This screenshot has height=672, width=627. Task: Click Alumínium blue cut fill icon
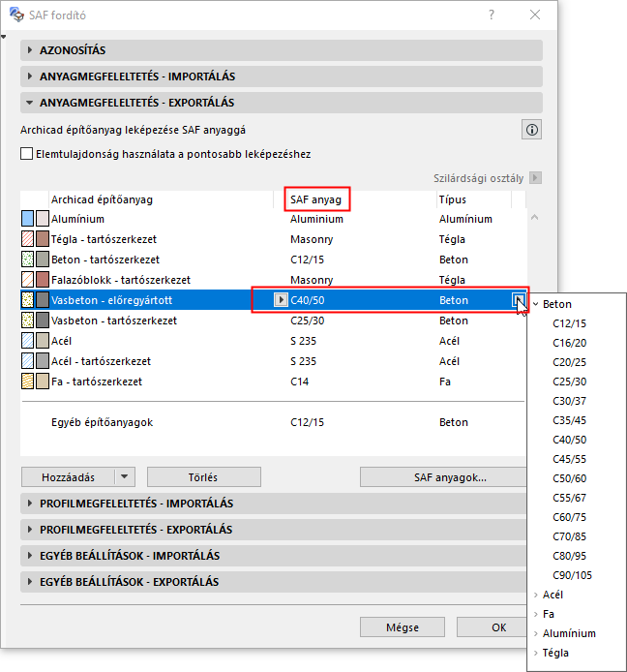click(27, 219)
